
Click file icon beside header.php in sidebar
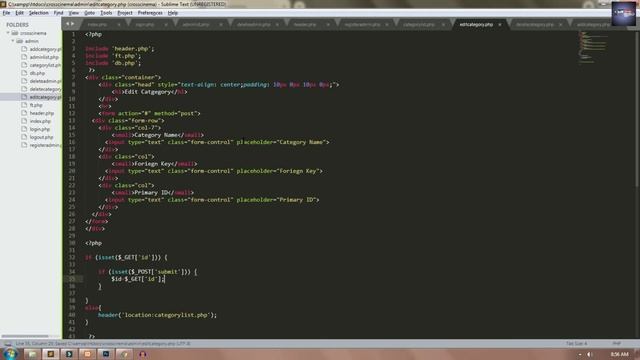24,113
